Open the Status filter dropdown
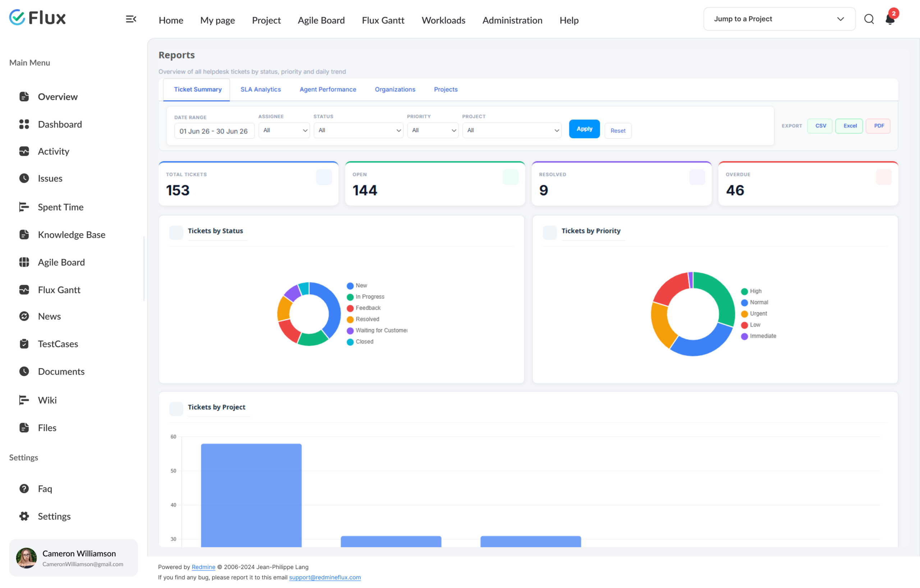Viewport: 920px width, 588px height. coord(358,130)
